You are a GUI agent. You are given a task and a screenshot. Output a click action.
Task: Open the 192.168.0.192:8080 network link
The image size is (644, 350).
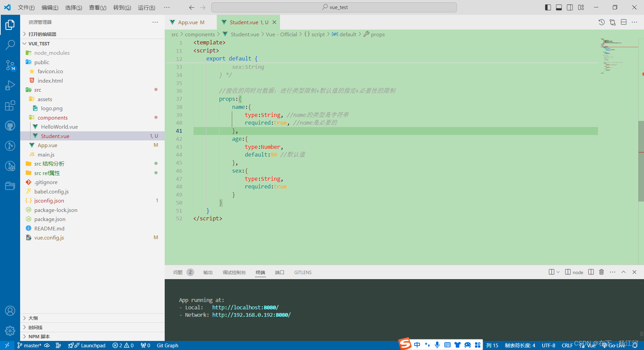(x=251, y=315)
